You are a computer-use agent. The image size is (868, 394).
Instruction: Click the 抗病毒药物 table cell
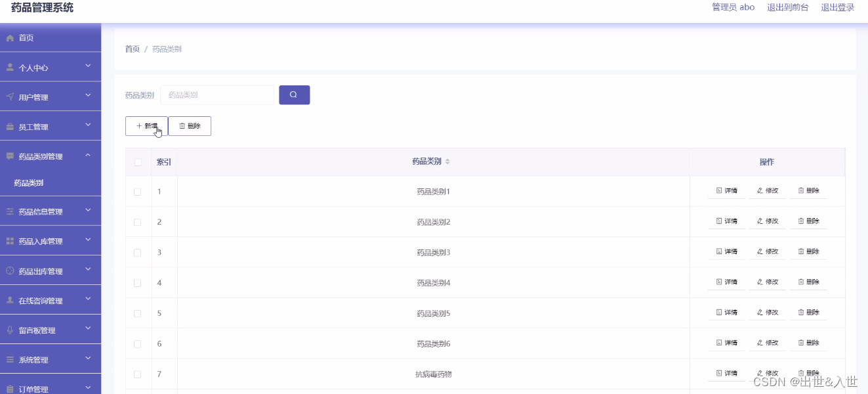[x=434, y=374]
